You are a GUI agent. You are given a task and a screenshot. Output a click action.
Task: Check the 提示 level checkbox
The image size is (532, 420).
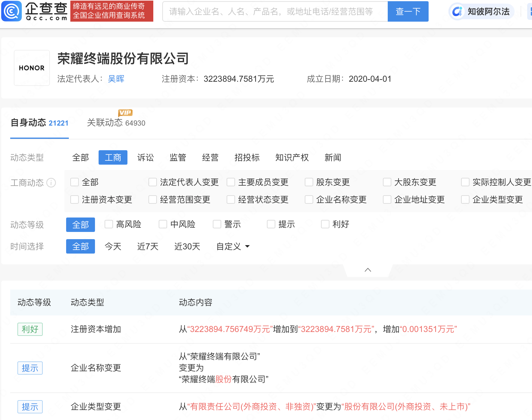pyautogui.click(x=271, y=224)
